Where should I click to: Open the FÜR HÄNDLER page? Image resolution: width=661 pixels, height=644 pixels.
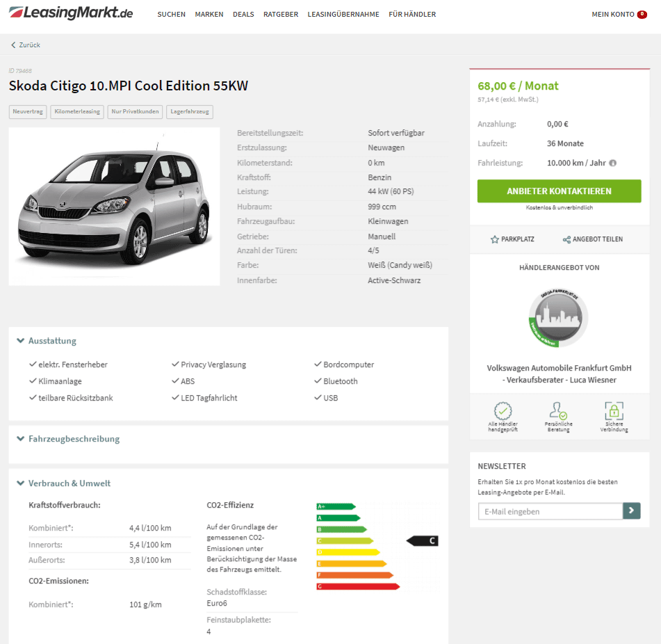[x=412, y=15]
